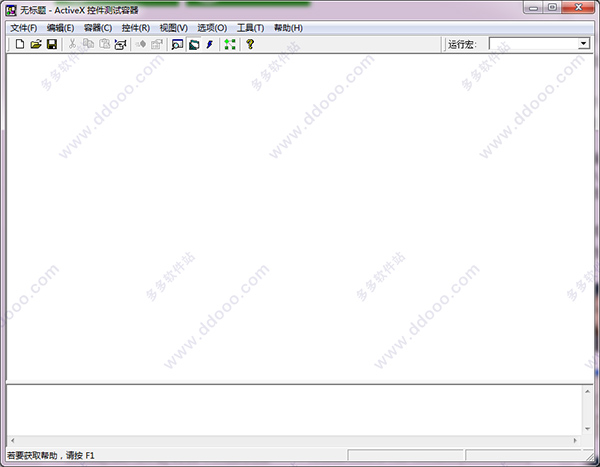The width and height of the screenshot is (600, 467).
Task: Click the control Properties icon
Action: click(x=157, y=44)
